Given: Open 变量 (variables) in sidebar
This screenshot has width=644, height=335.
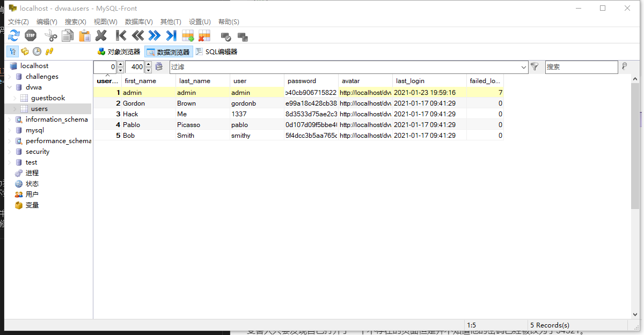Looking at the screenshot, I should click(32, 205).
